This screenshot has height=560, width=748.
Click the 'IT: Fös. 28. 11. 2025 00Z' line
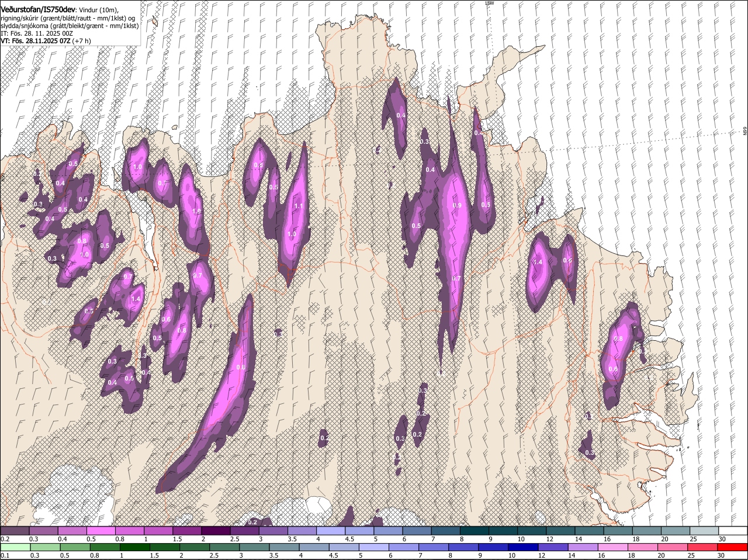point(36,33)
